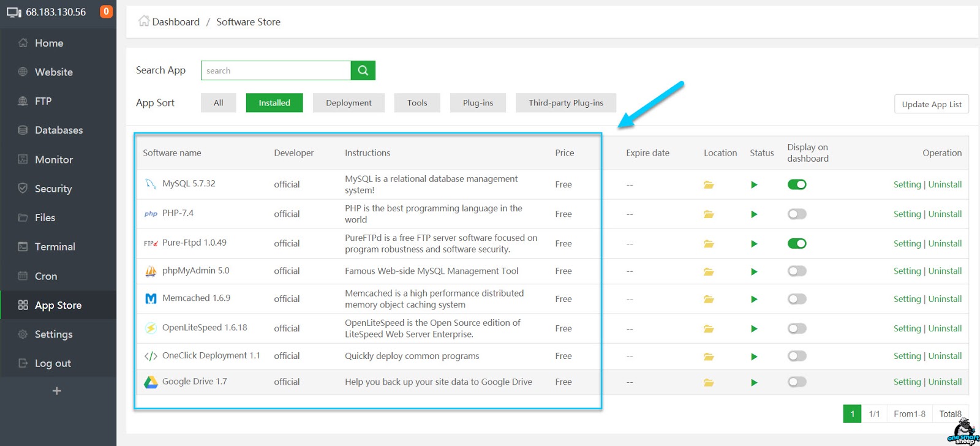Click the PHP-7.4 icon
The width and height of the screenshot is (980, 446).
[151, 214]
